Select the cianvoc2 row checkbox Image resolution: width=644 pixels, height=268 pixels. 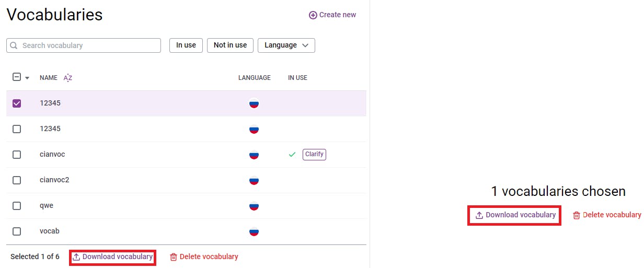pos(17,180)
